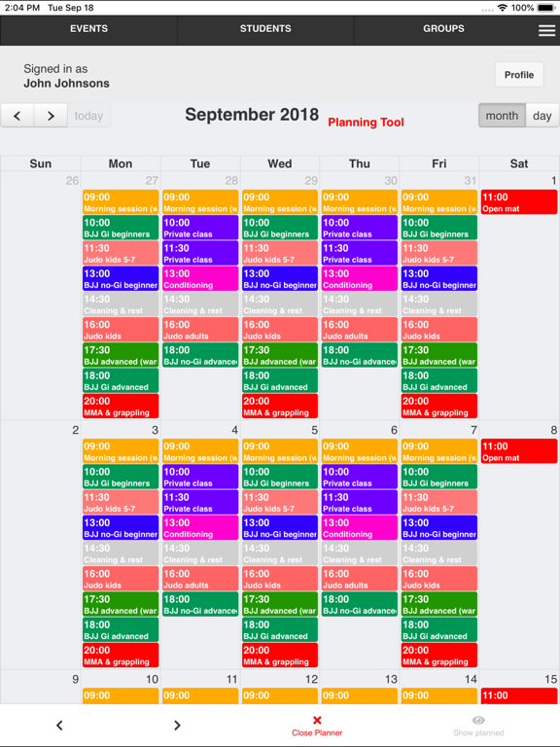Image resolution: width=560 pixels, height=747 pixels.
Task: Open the GROUPS tab
Action: pyautogui.click(x=443, y=28)
